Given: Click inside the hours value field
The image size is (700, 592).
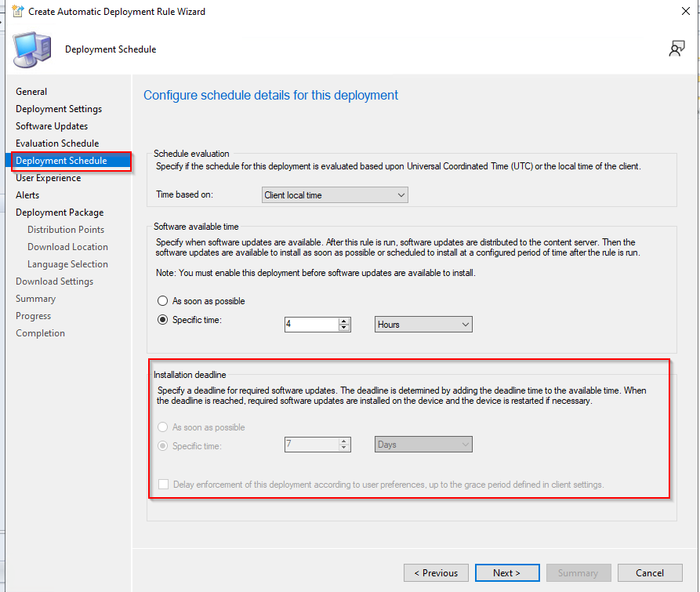Looking at the screenshot, I should coord(310,324).
